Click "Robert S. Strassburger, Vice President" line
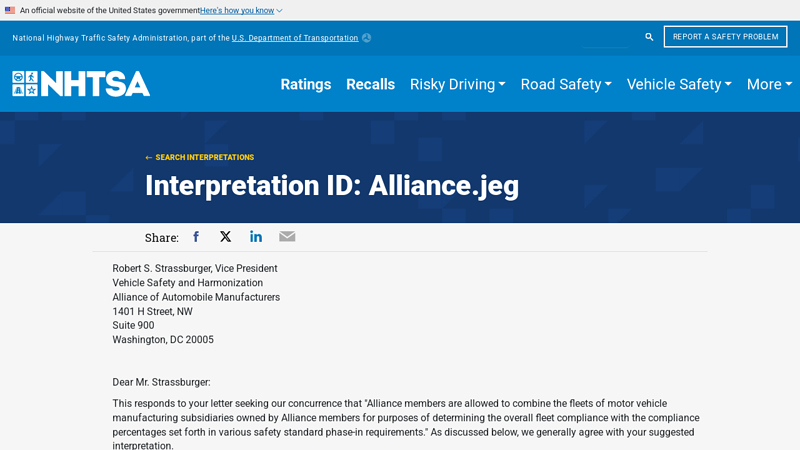800x450 pixels. tap(195, 268)
